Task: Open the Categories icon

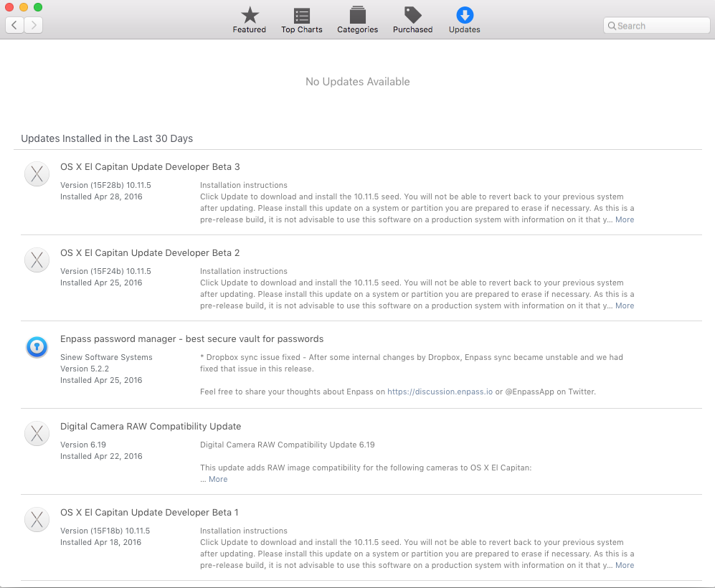Action: click(x=357, y=14)
